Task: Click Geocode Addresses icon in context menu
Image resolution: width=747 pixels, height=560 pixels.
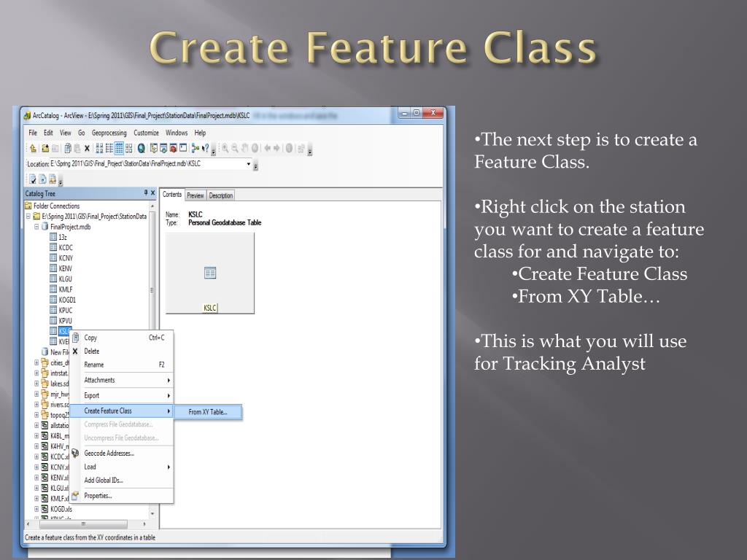Action: coord(75,453)
